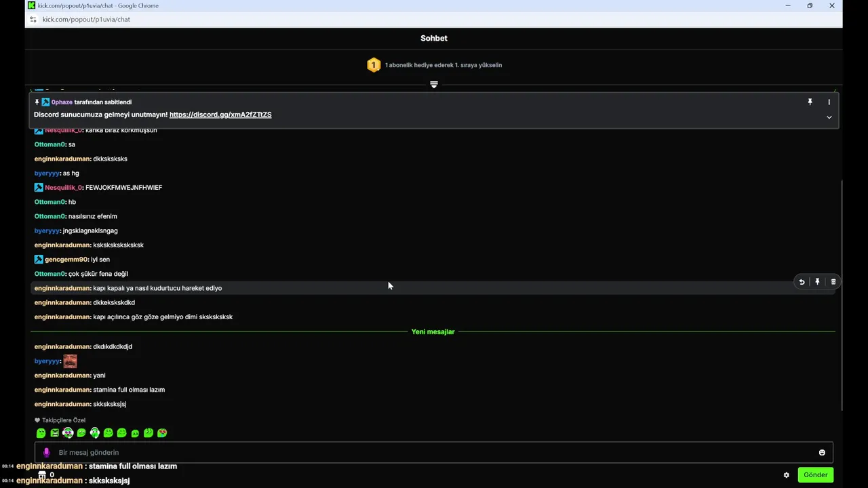This screenshot has width=868, height=488.
Task: Click the pin icon before 0phaze
Action: pos(37,102)
